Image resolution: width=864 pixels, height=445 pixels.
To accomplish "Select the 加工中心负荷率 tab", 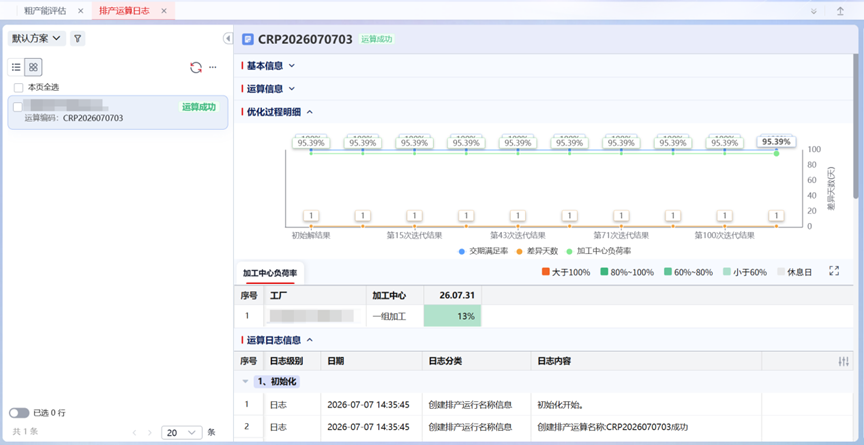I will click(269, 273).
